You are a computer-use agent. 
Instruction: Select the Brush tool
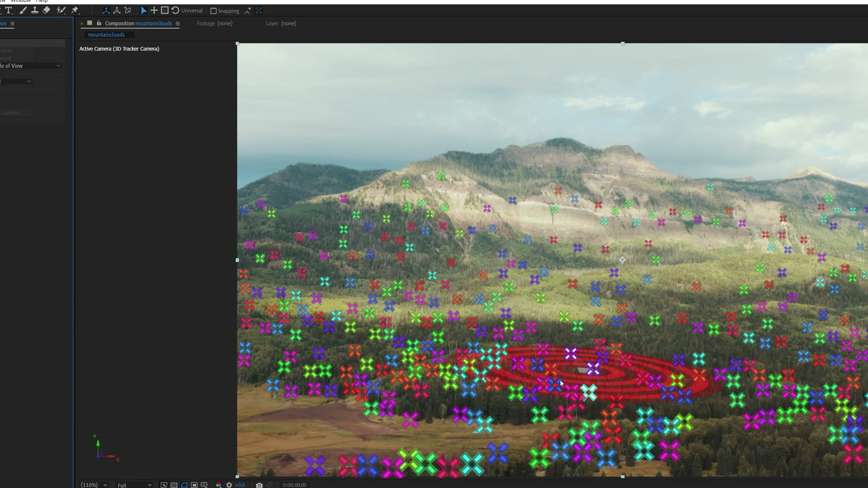22,10
